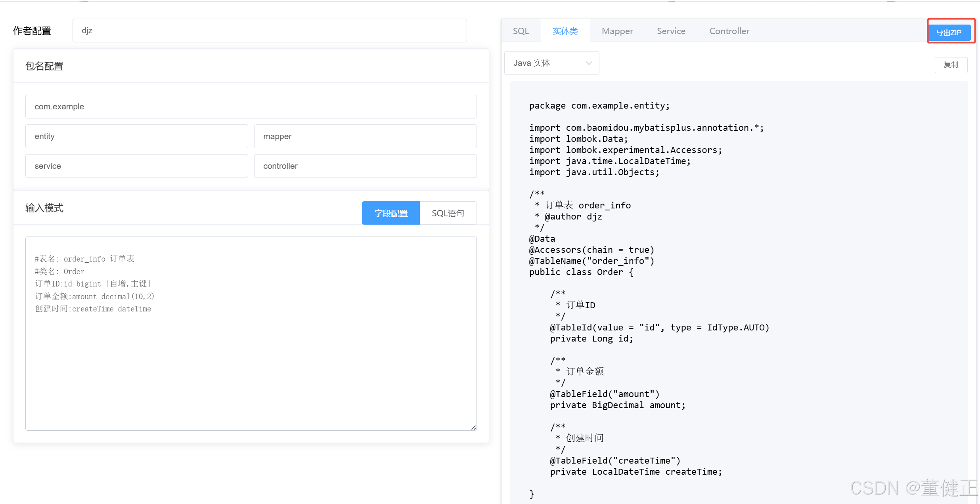This screenshot has height=504, width=980.
Task: Click the com.example base package field
Action: [251, 107]
